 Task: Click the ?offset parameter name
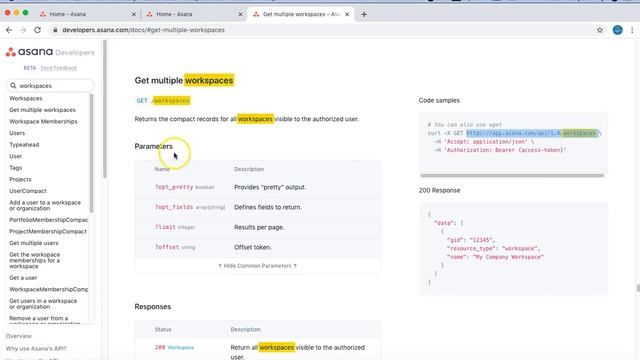point(167,247)
